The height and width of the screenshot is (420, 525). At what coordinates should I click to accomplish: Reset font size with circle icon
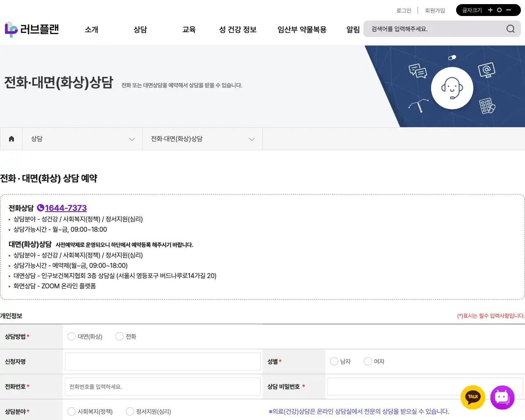click(499, 10)
